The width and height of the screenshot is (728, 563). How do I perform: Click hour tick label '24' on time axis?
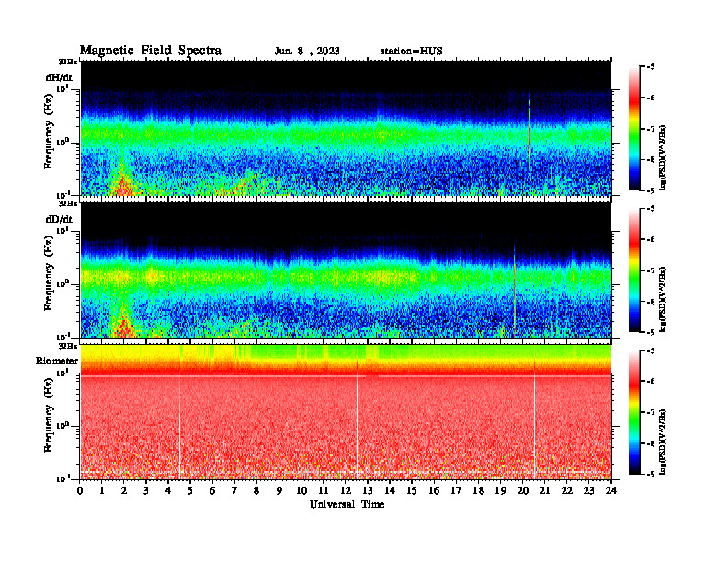tap(611, 490)
